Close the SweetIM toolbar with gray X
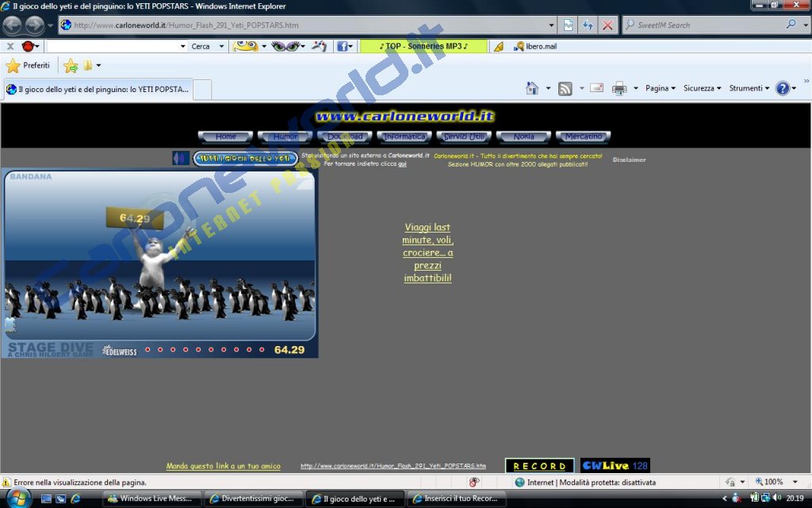Image resolution: width=812 pixels, height=508 pixels. pos(10,46)
